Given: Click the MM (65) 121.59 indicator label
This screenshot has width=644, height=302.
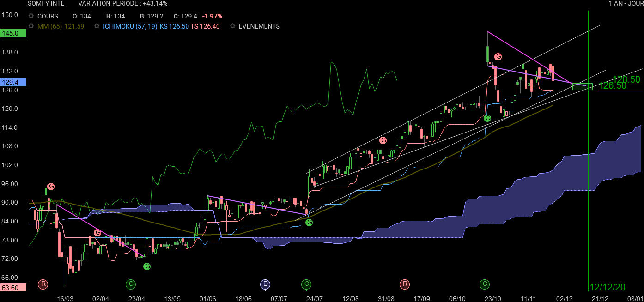Looking at the screenshot, I should (x=61, y=26).
